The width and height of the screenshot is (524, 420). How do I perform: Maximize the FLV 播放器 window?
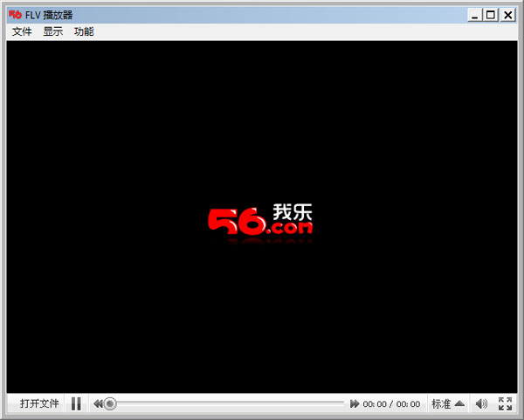(491, 15)
